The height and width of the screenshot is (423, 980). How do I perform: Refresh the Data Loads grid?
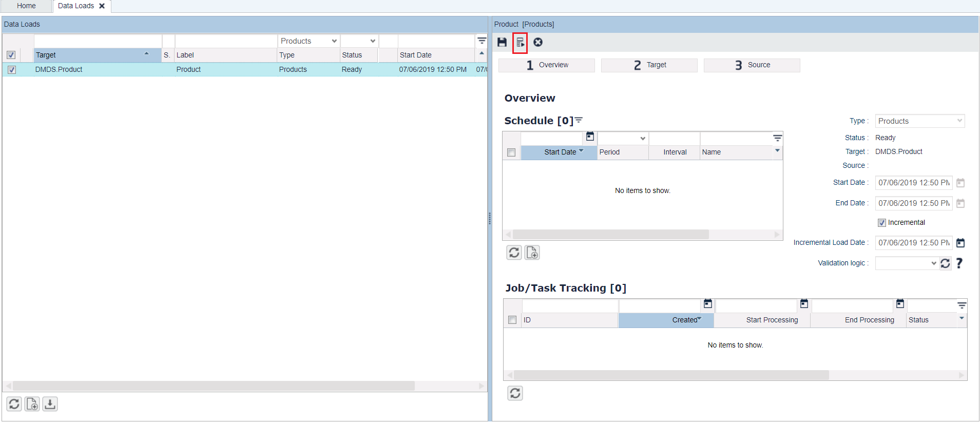14,404
